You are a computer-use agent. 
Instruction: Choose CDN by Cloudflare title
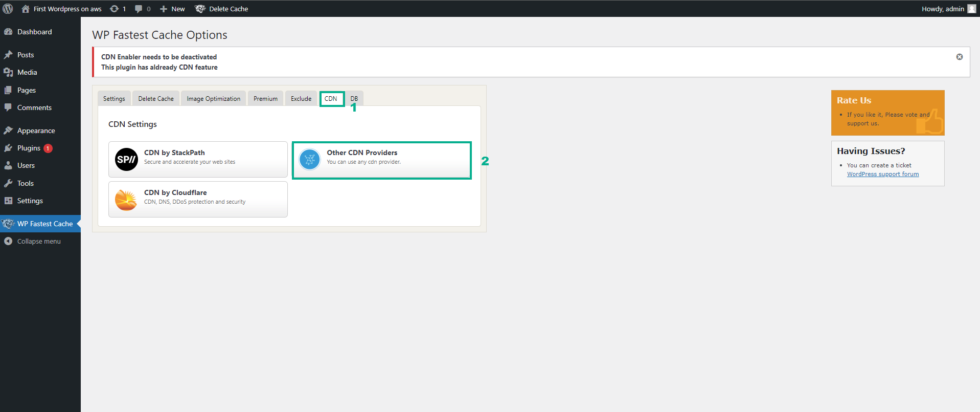point(175,192)
